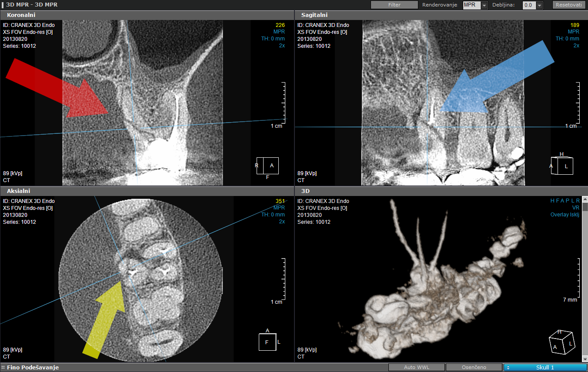Toggle the Overlay Isklj setting in 3D view
This screenshot has height=372, width=588.
click(565, 215)
